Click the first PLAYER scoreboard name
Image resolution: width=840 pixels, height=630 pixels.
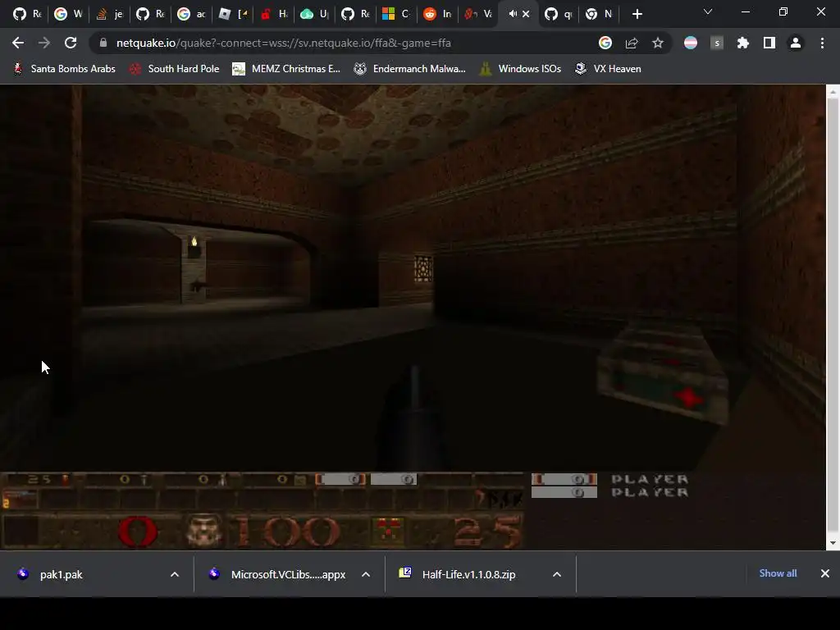[650, 479]
